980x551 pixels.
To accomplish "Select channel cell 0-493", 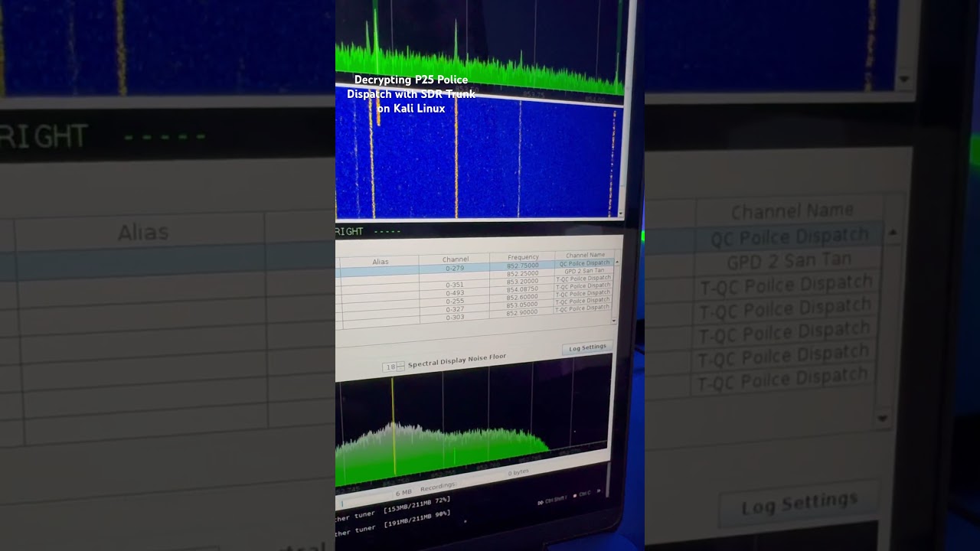I will (455, 293).
